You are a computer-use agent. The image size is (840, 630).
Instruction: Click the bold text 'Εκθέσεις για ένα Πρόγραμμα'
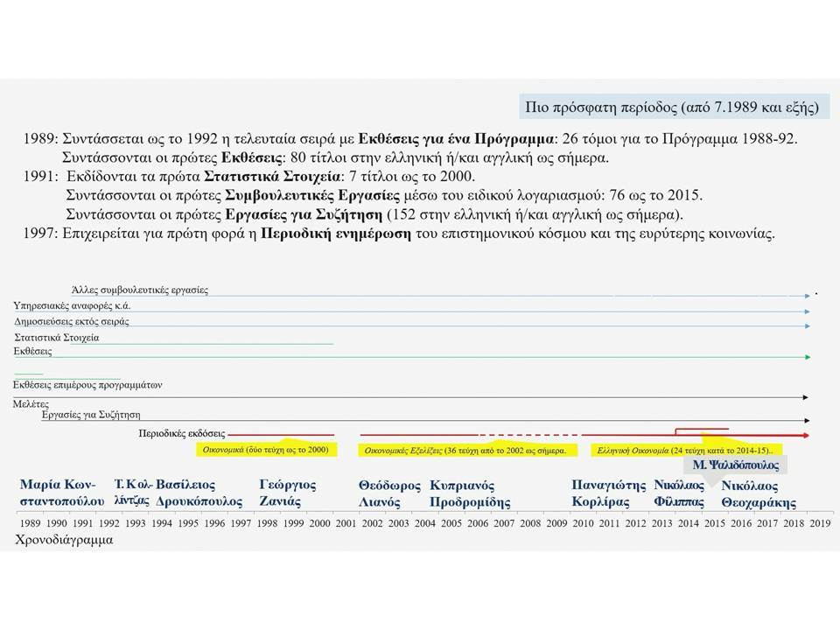tap(456, 139)
